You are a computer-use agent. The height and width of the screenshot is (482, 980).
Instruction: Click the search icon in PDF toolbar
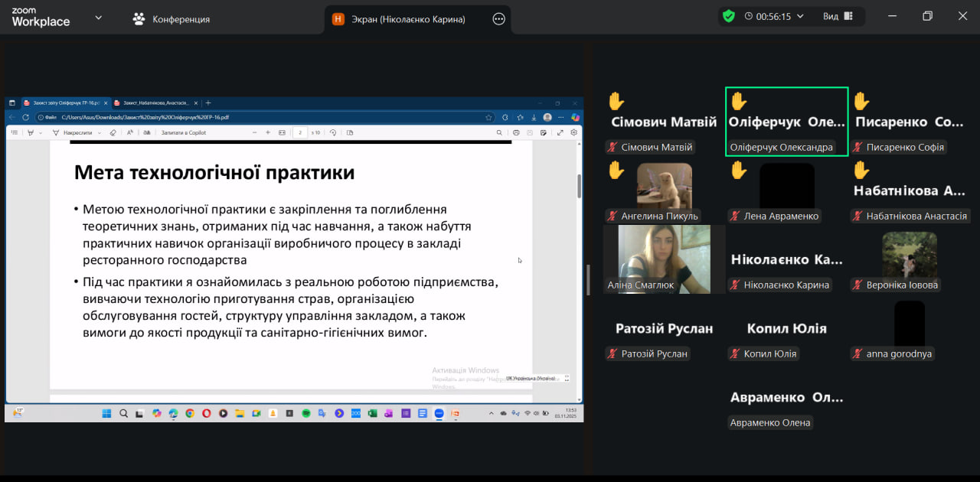498,132
